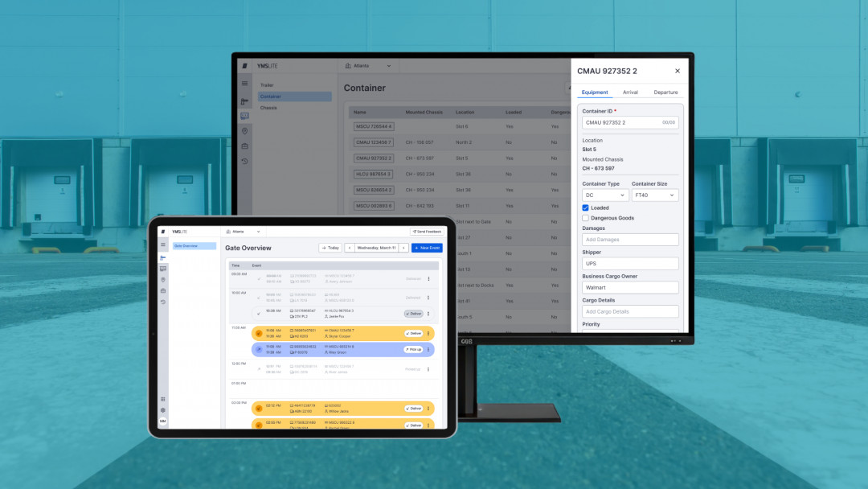Uncheck the Loaded checkbox
Screen dimensions: 868x489
click(x=586, y=208)
